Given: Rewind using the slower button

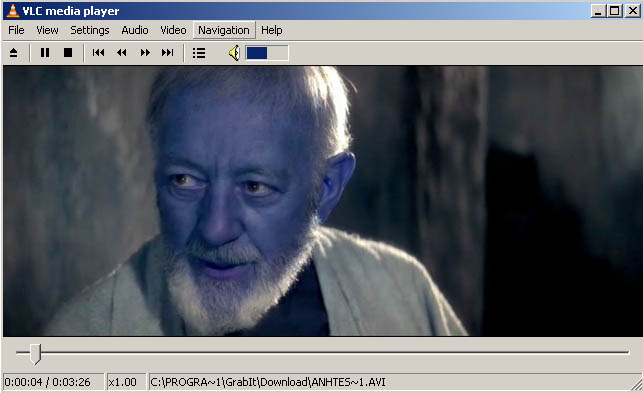Looking at the screenshot, I should pos(121,53).
